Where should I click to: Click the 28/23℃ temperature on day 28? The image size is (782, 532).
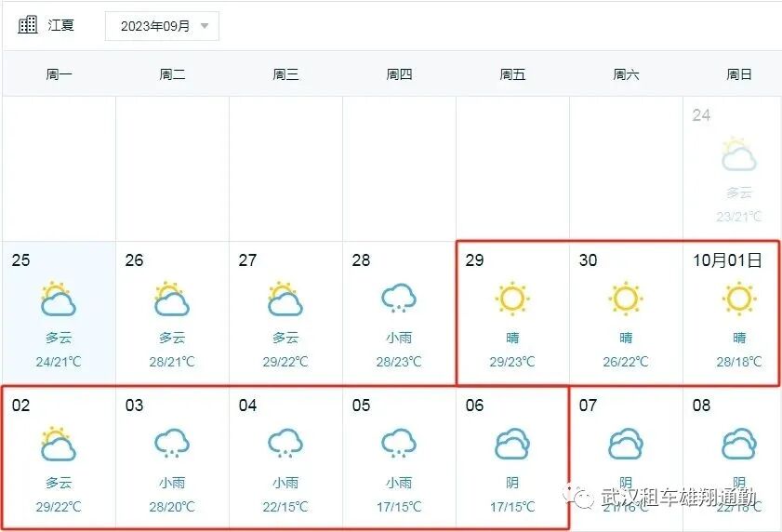coord(399,362)
